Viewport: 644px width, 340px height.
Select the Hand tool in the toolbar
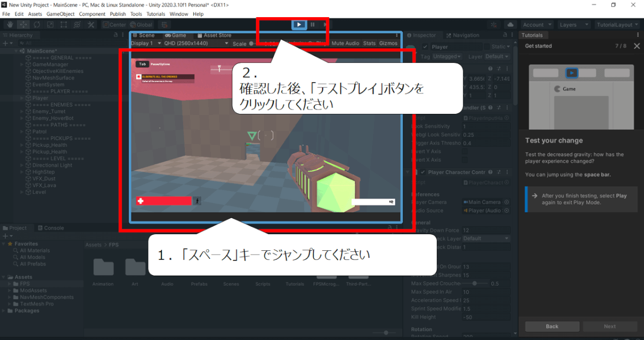(x=10, y=25)
